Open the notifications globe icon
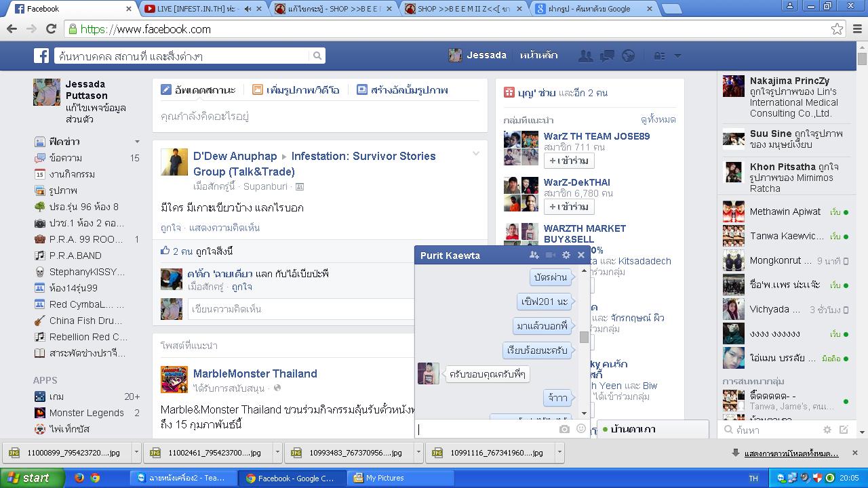Image resolution: width=868 pixels, height=488 pixels. (x=629, y=56)
